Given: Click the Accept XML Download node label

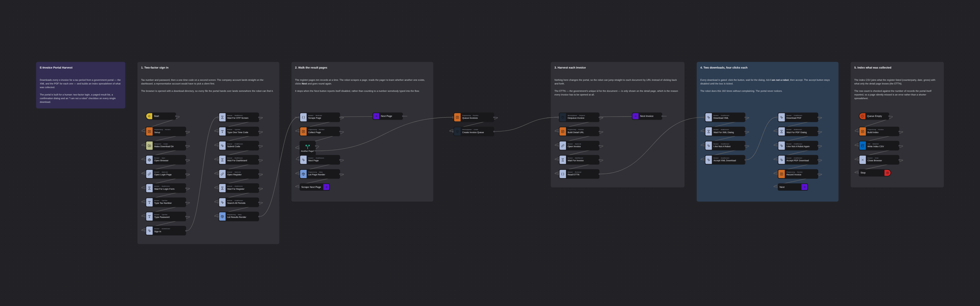Looking at the screenshot, I should 724,161.
